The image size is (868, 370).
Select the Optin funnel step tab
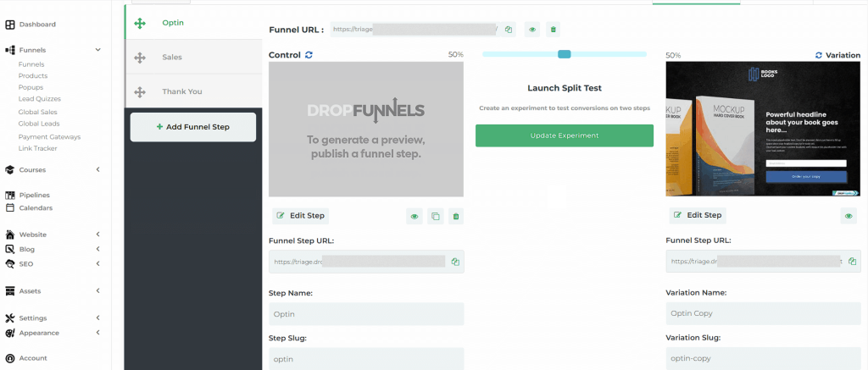pos(194,23)
